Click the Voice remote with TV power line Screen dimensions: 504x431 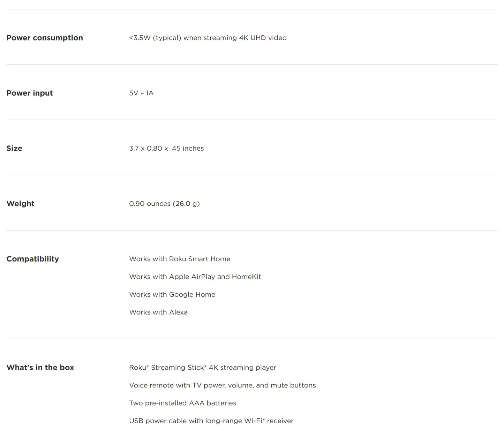coord(222,385)
